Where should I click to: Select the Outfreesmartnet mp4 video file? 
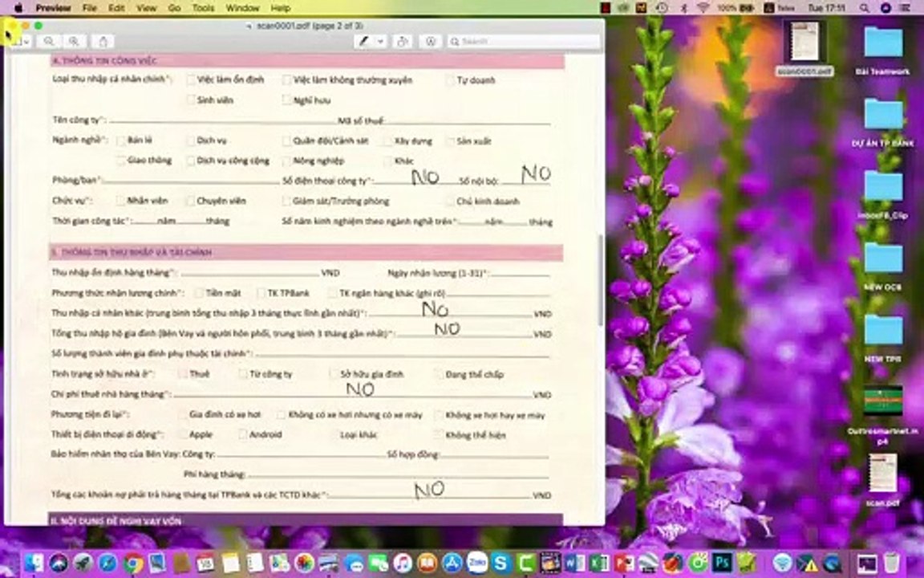(x=882, y=414)
